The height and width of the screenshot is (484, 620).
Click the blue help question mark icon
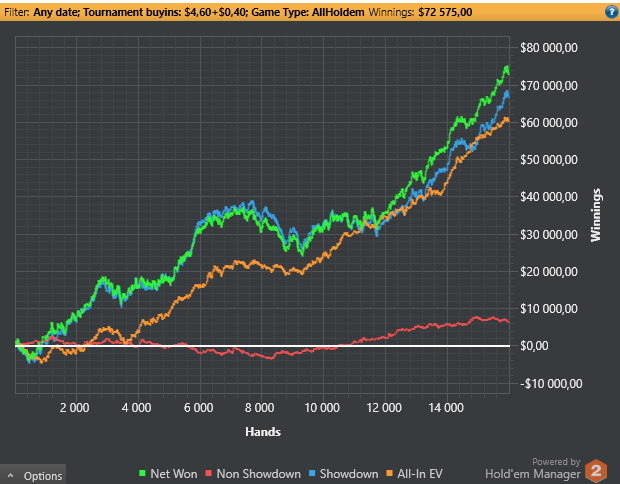[611, 12]
